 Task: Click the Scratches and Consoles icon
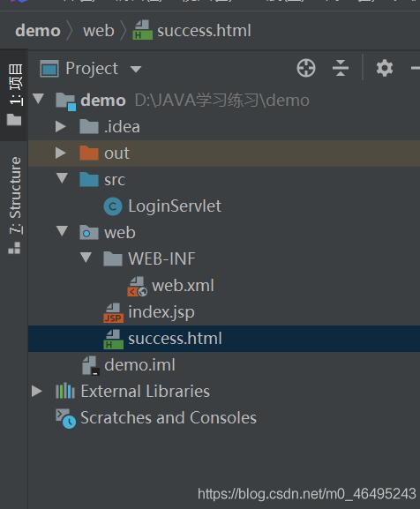[66, 418]
